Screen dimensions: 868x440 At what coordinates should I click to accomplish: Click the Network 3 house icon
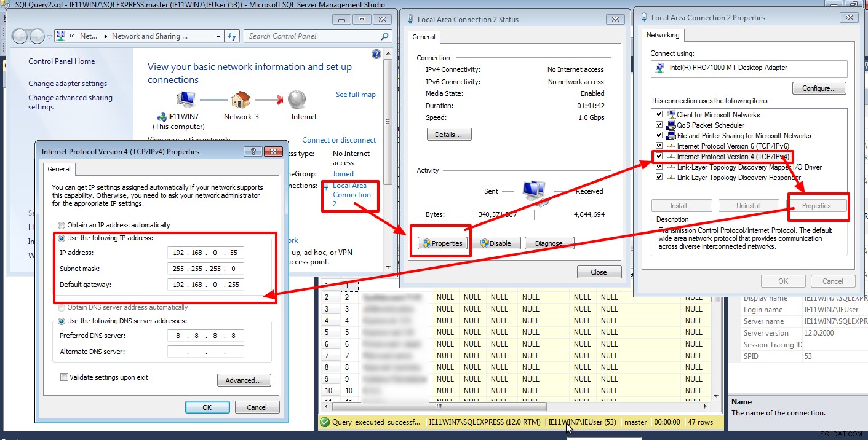tap(241, 99)
